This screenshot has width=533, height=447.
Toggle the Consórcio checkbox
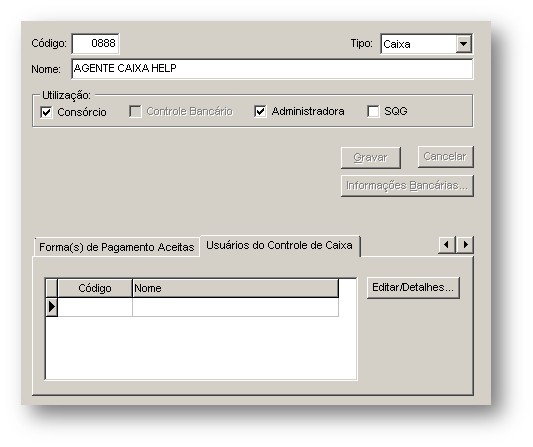[46, 112]
